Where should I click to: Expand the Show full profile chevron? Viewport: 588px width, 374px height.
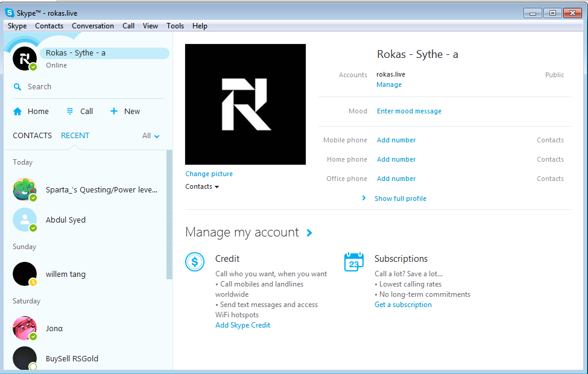[364, 198]
